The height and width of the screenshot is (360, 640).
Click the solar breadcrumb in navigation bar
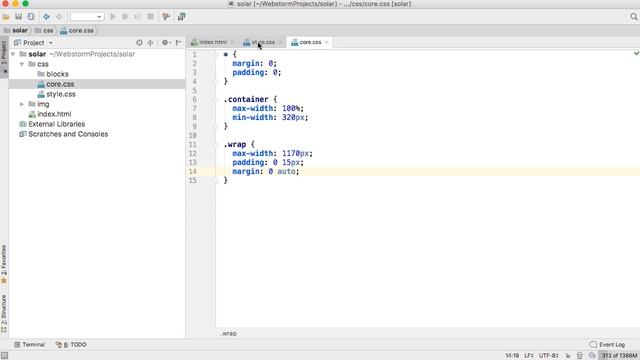pos(16,31)
